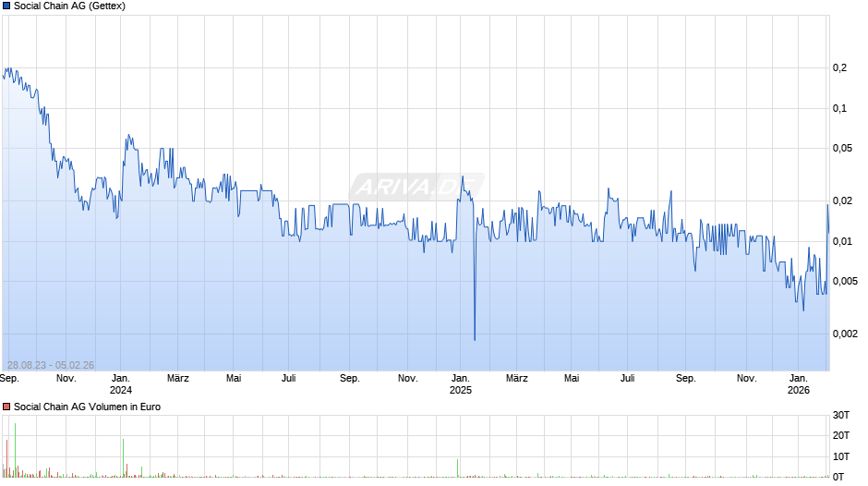This screenshot has height=486, width=868.
Task: Click the price peak at January 2024
Action: [128, 135]
